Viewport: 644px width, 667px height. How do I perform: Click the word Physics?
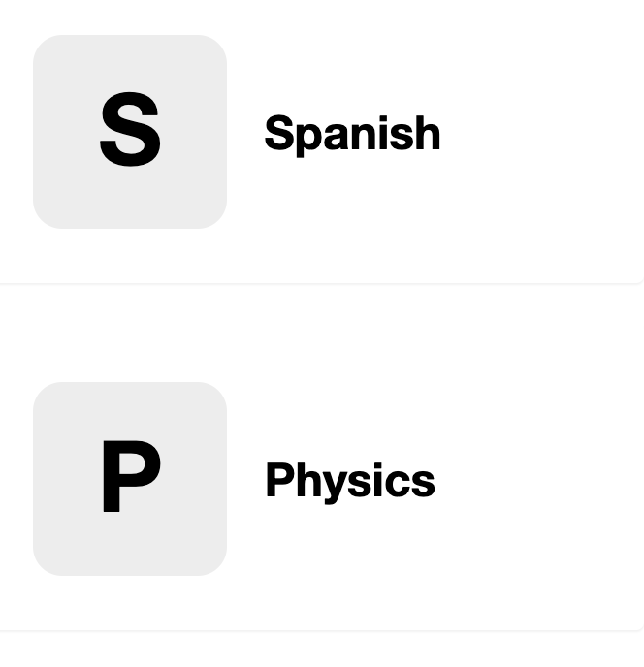350,481
